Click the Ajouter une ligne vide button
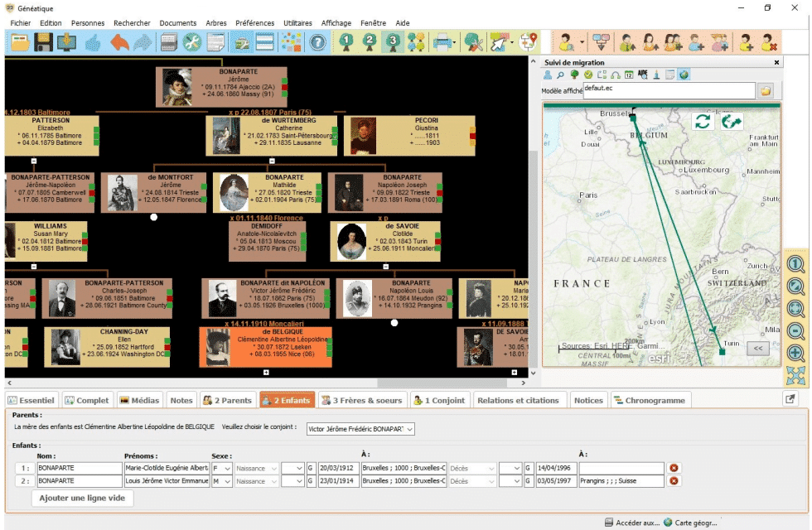The width and height of the screenshot is (812, 530). 83,499
